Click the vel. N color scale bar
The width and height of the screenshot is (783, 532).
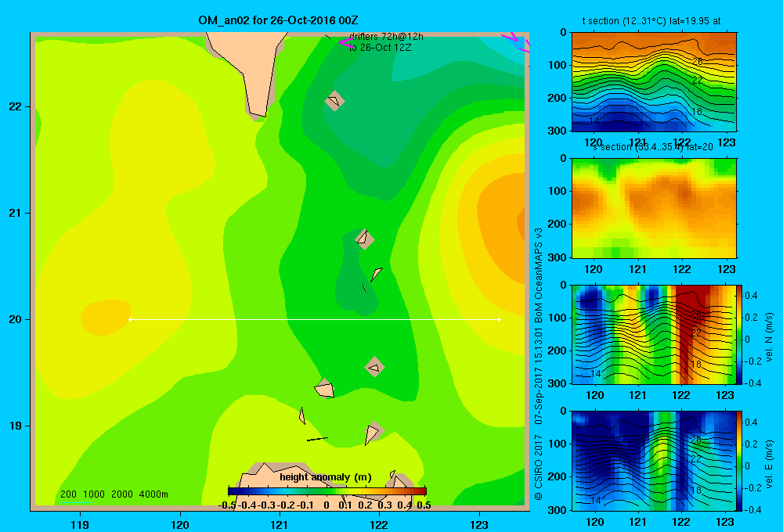tap(739, 334)
